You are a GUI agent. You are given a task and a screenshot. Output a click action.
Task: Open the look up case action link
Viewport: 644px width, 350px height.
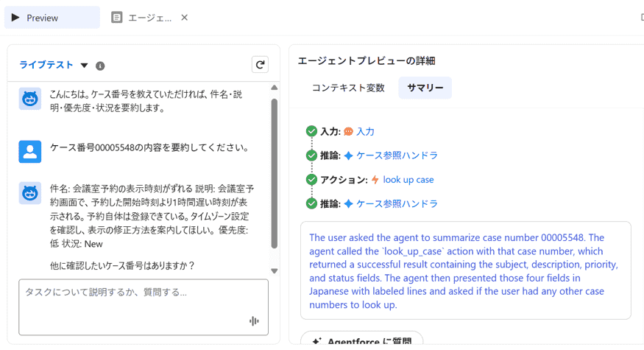click(408, 180)
